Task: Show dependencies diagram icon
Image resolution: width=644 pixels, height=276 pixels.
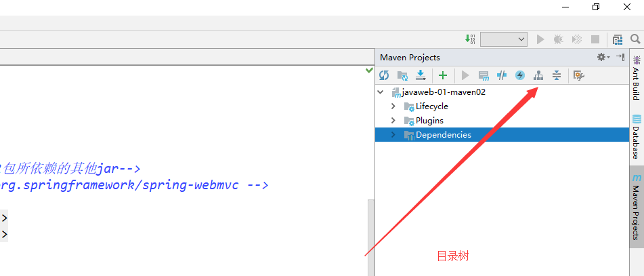Action: click(538, 75)
